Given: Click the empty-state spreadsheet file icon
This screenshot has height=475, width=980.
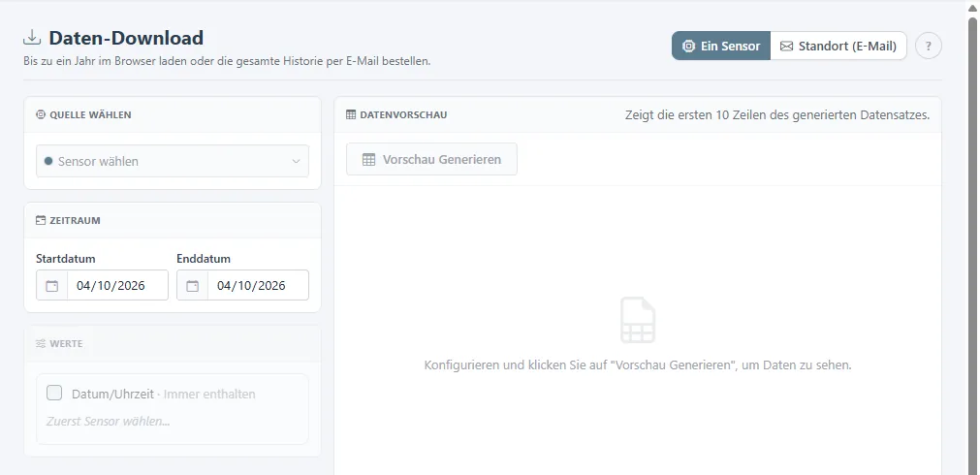Looking at the screenshot, I should (638, 320).
